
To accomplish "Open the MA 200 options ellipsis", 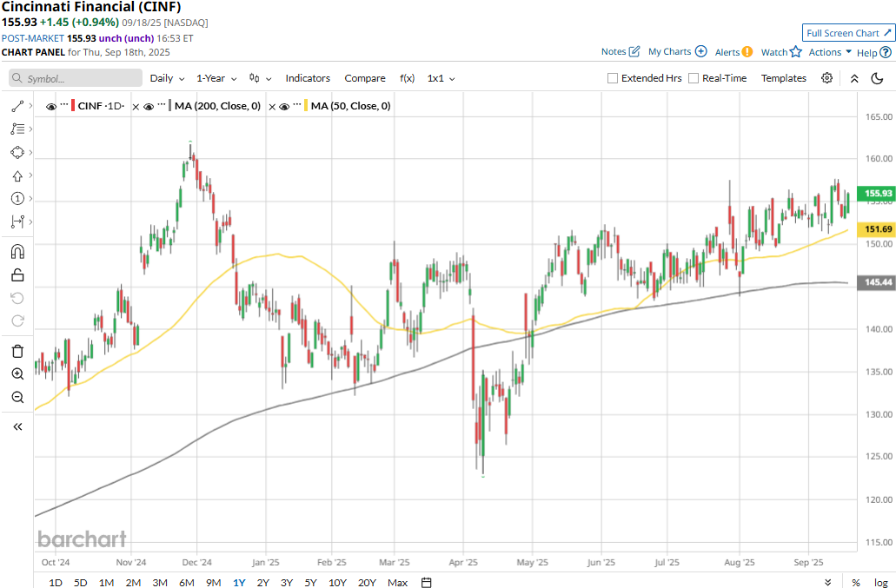I will [162, 104].
